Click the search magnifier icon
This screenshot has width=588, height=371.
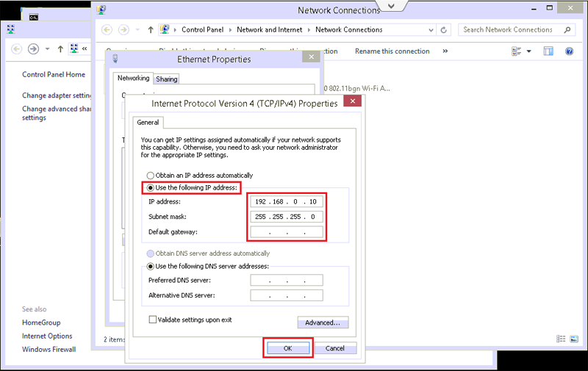coord(567,30)
